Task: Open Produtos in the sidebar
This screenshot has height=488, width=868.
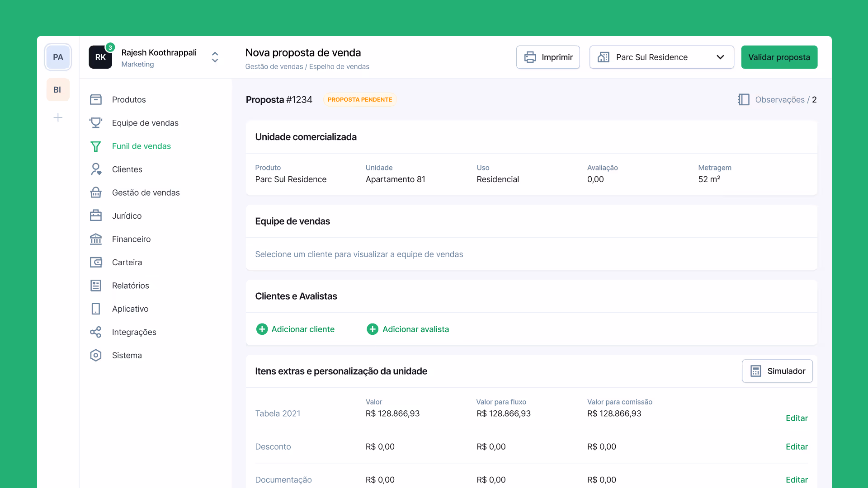Action: click(129, 100)
